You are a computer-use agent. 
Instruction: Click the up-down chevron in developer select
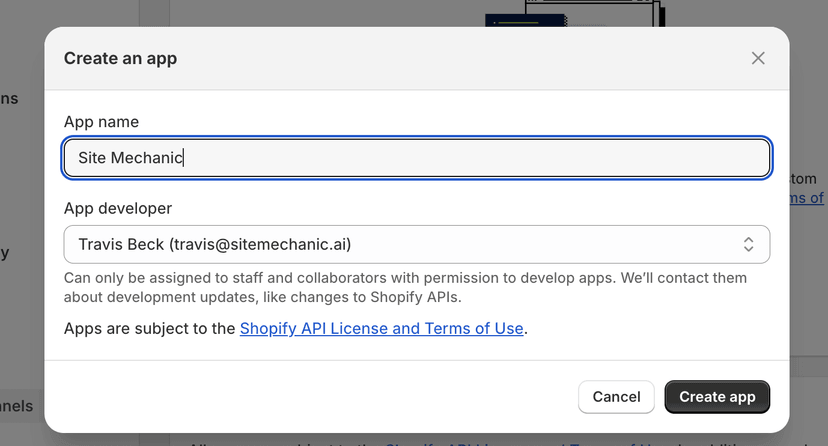748,244
